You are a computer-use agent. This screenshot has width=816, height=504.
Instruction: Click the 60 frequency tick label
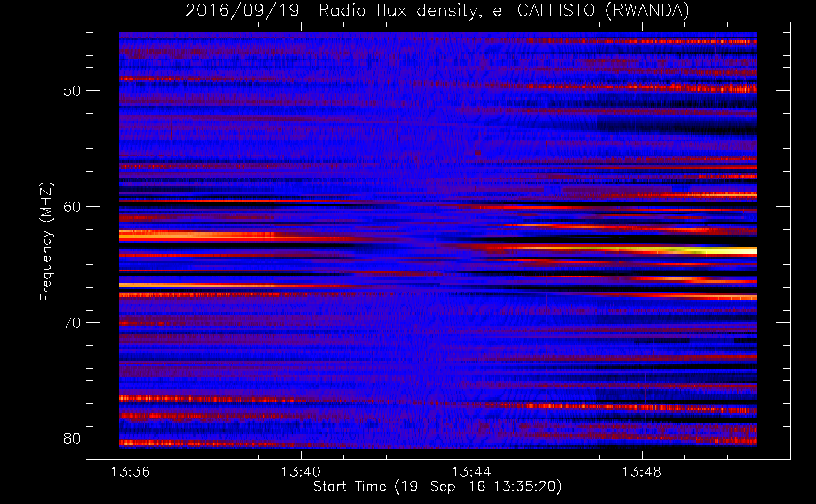coord(72,207)
